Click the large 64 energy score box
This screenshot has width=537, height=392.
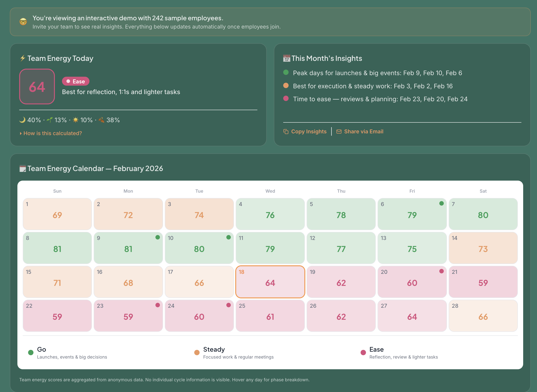coord(37,87)
